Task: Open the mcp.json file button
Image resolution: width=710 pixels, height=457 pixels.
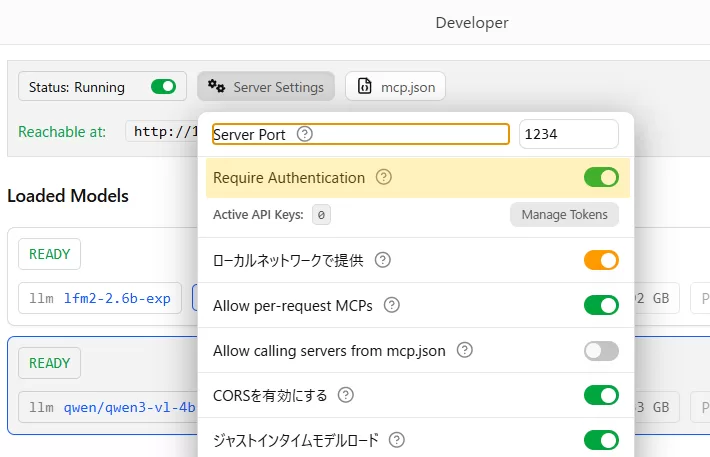Action: pyautogui.click(x=396, y=87)
